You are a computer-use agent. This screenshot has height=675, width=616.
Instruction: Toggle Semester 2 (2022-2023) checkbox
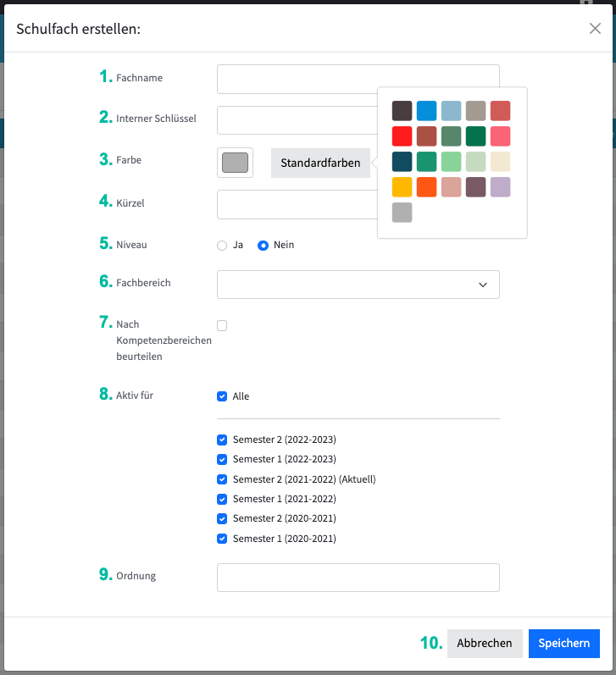pos(222,440)
